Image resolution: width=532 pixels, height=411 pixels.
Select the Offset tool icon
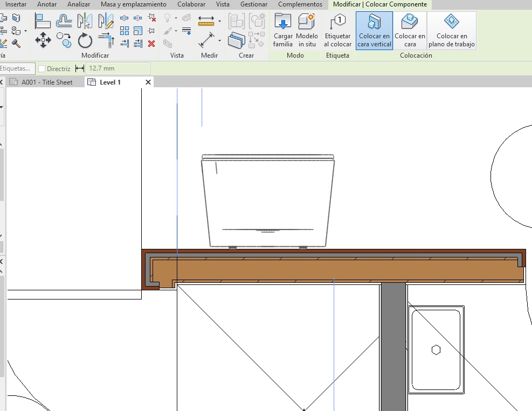64,22
